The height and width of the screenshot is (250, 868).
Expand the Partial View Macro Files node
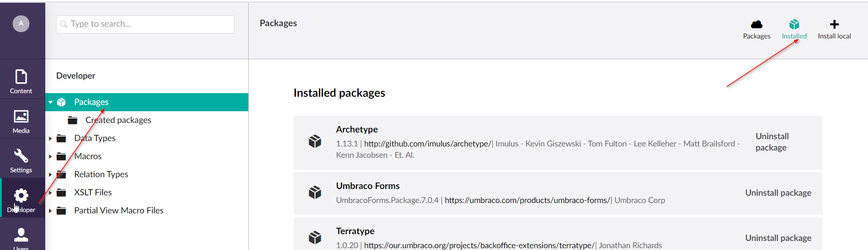pos(50,211)
